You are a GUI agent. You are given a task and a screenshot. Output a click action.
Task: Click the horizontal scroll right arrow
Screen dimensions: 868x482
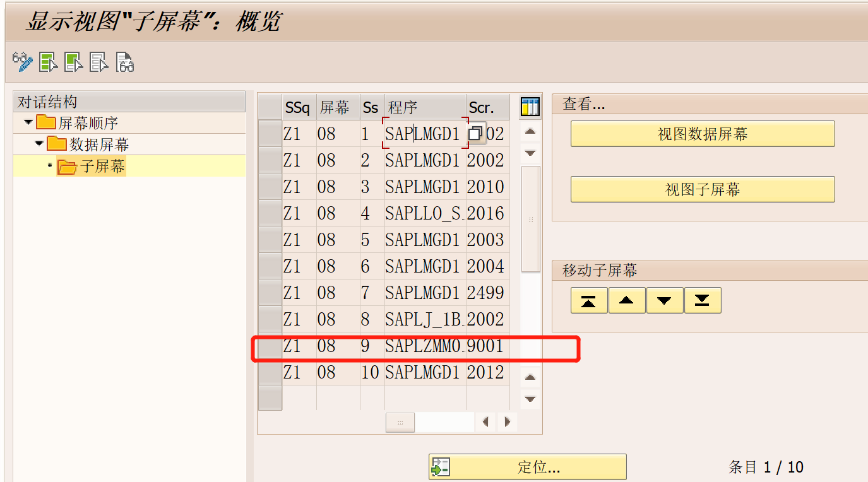507,422
